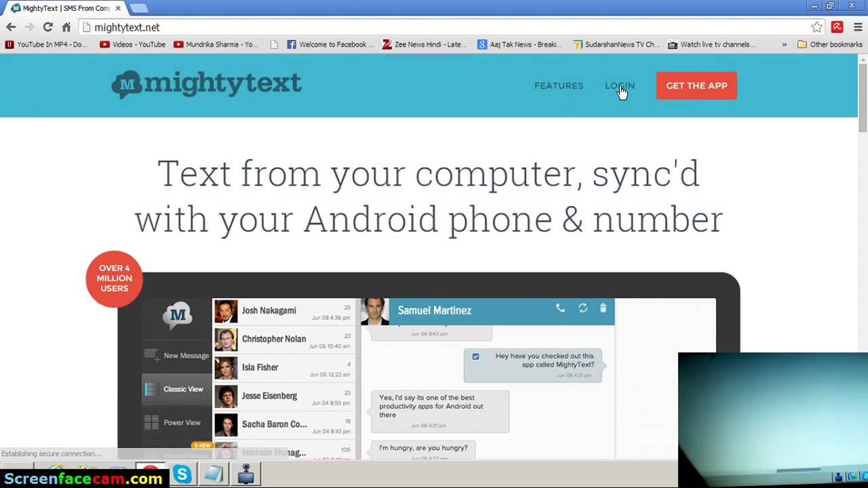Open Skype from the taskbar

point(182,475)
